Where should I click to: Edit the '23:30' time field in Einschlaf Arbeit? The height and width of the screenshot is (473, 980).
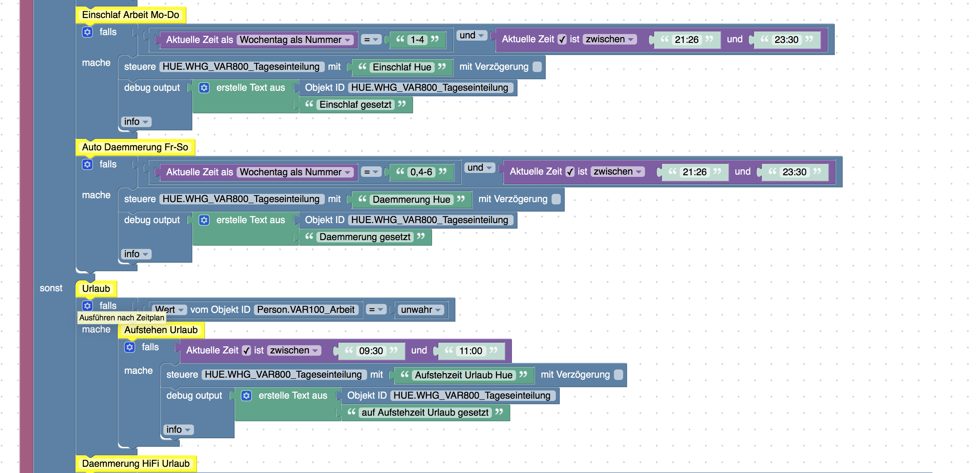786,40
